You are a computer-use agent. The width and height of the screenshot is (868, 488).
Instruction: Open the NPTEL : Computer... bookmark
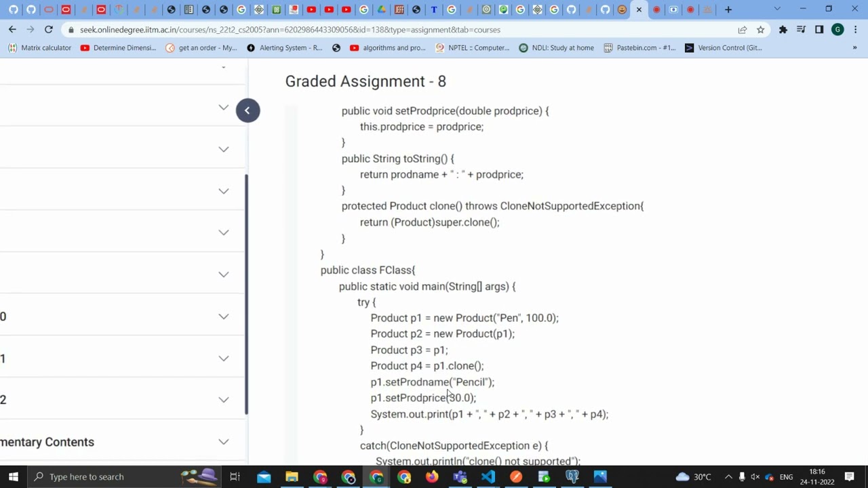point(472,47)
